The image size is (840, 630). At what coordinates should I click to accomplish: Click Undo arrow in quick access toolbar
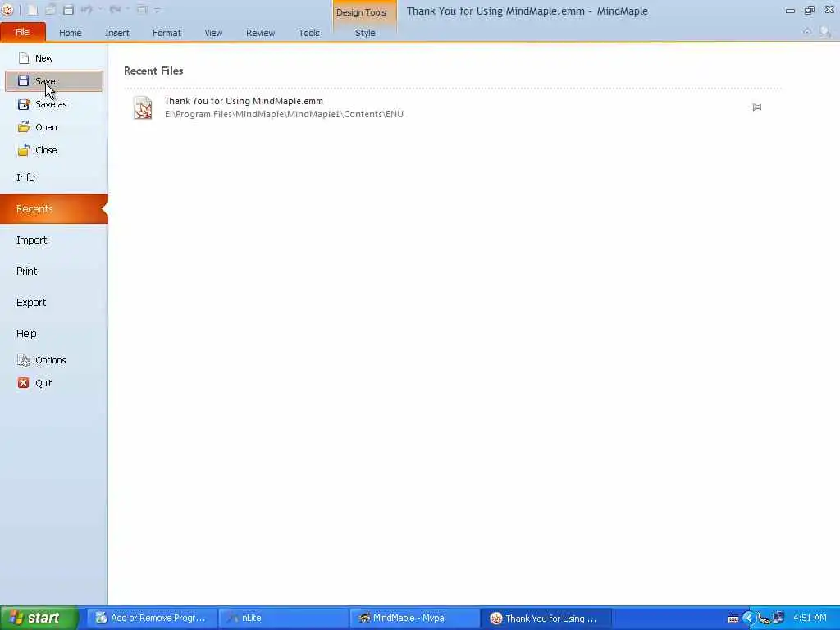click(x=86, y=10)
